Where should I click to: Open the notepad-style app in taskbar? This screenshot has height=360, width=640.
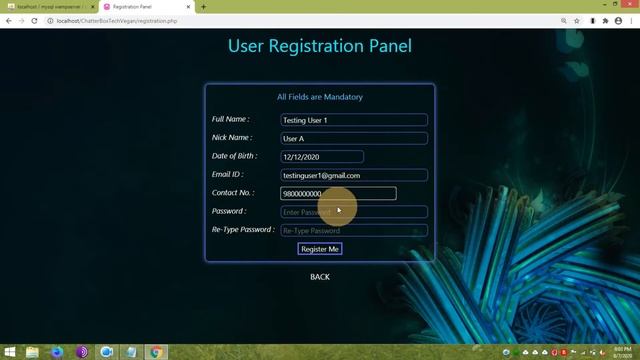click(131, 352)
